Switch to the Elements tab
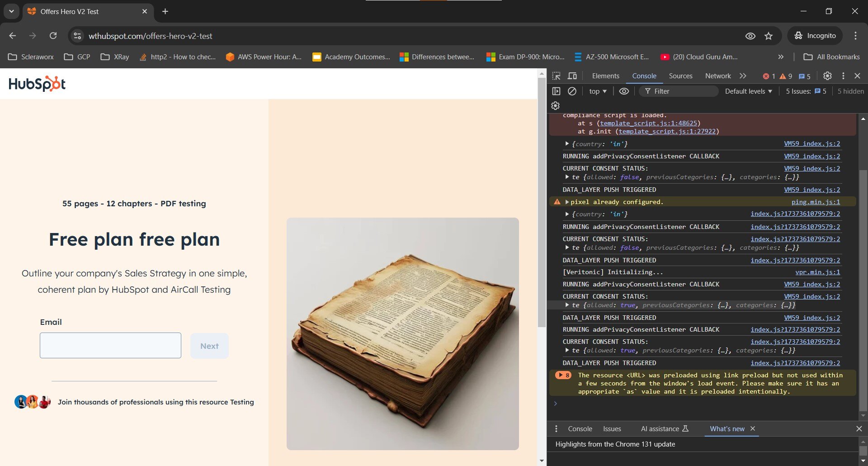Viewport: 868px width, 466px height. 605,76
